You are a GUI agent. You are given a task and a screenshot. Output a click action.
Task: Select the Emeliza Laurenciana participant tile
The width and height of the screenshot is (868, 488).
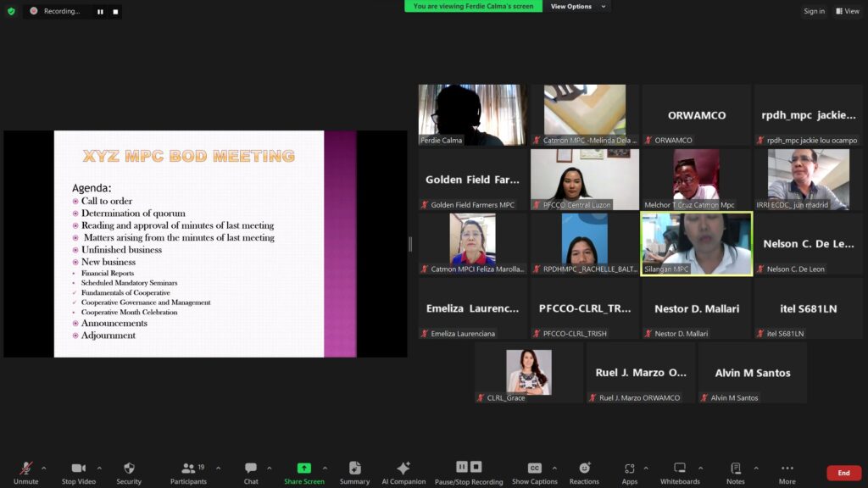pos(472,308)
